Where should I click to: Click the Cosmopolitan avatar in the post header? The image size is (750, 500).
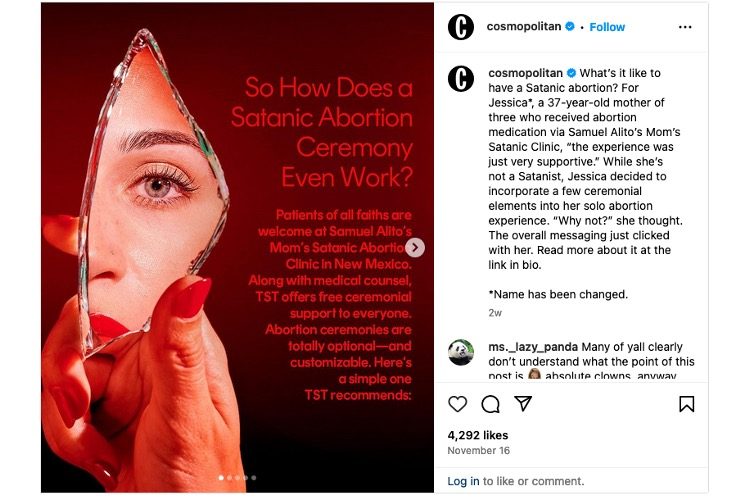click(461, 27)
